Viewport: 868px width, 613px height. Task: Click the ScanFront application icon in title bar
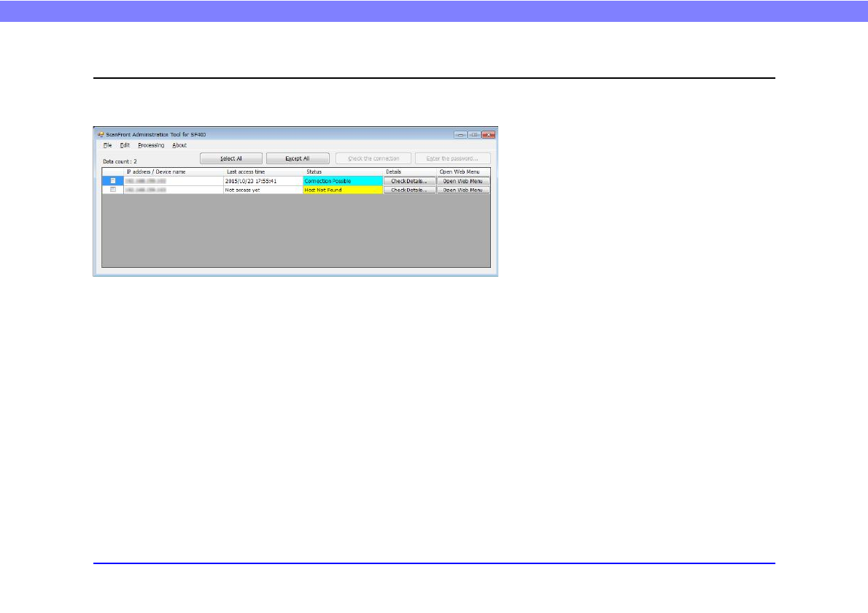[x=101, y=135]
